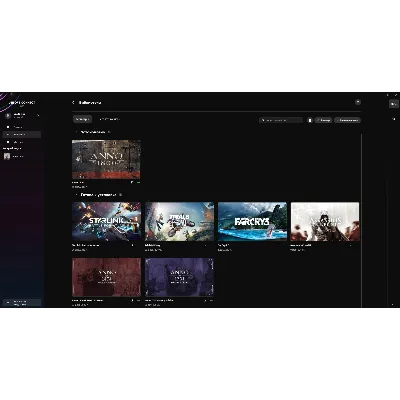Open the sorting dropdown at the far right
This screenshot has width=400, height=400.
point(347,120)
